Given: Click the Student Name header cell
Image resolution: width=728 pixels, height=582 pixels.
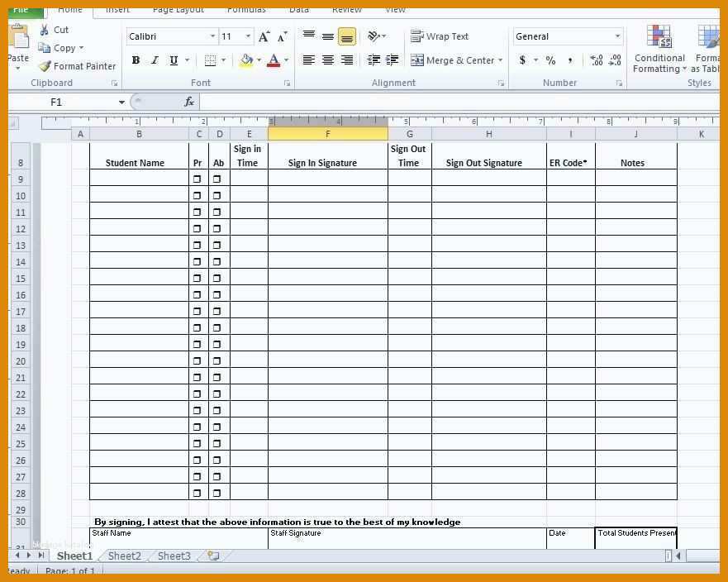Looking at the screenshot, I should 139,156.
